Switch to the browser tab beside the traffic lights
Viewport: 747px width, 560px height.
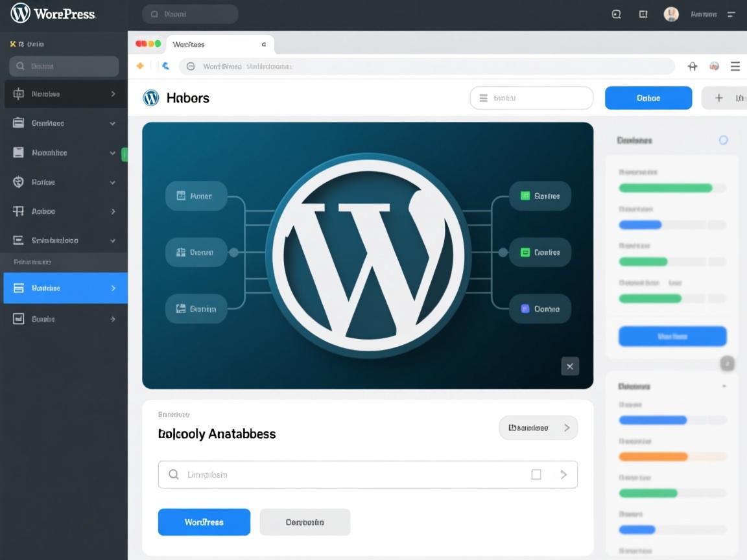[x=220, y=45]
